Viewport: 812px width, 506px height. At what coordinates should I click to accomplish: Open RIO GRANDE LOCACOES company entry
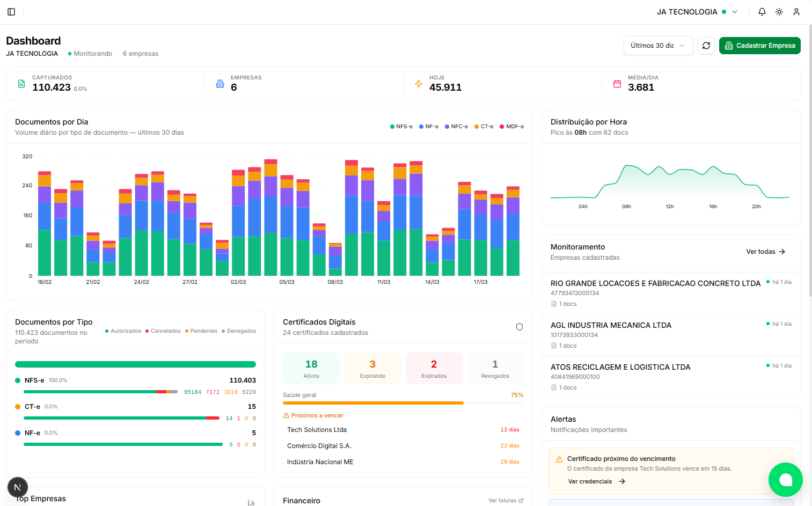coord(671,293)
